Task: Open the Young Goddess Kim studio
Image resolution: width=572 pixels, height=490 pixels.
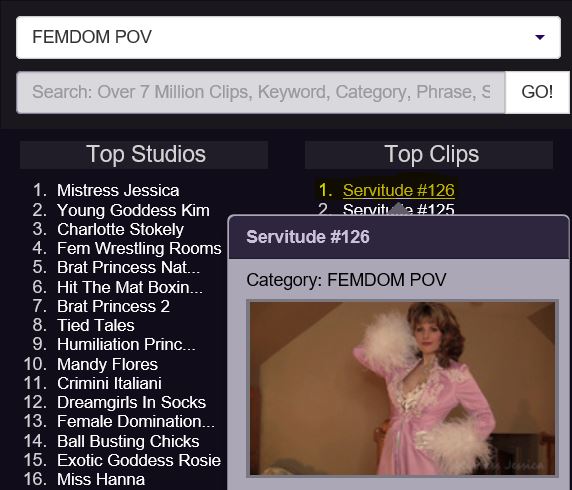Action: click(x=133, y=210)
